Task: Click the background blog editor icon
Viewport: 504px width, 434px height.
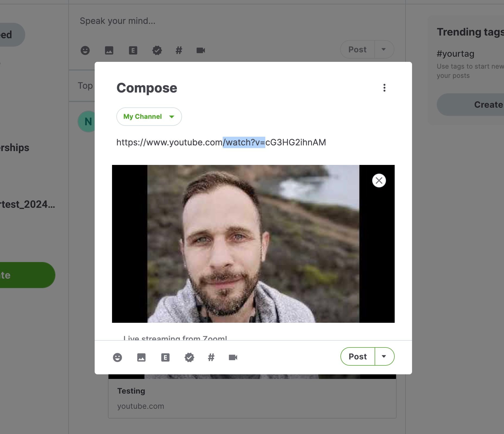Action: point(133,50)
